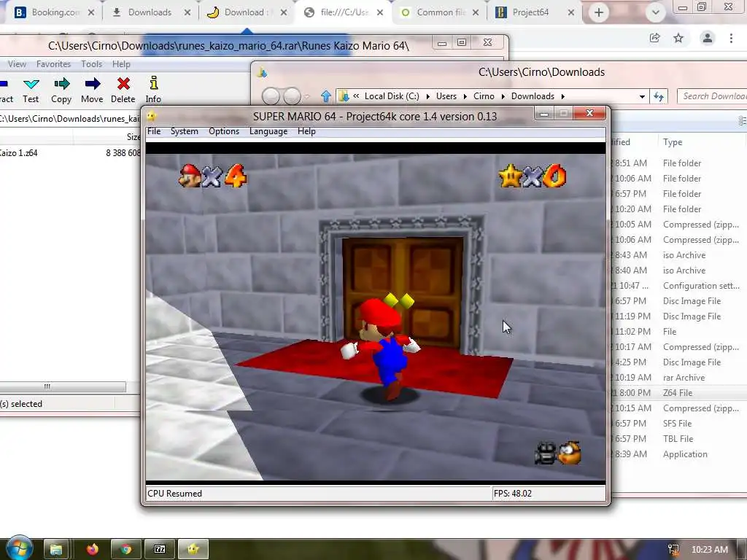Select the Configuration sett... row

(678, 286)
